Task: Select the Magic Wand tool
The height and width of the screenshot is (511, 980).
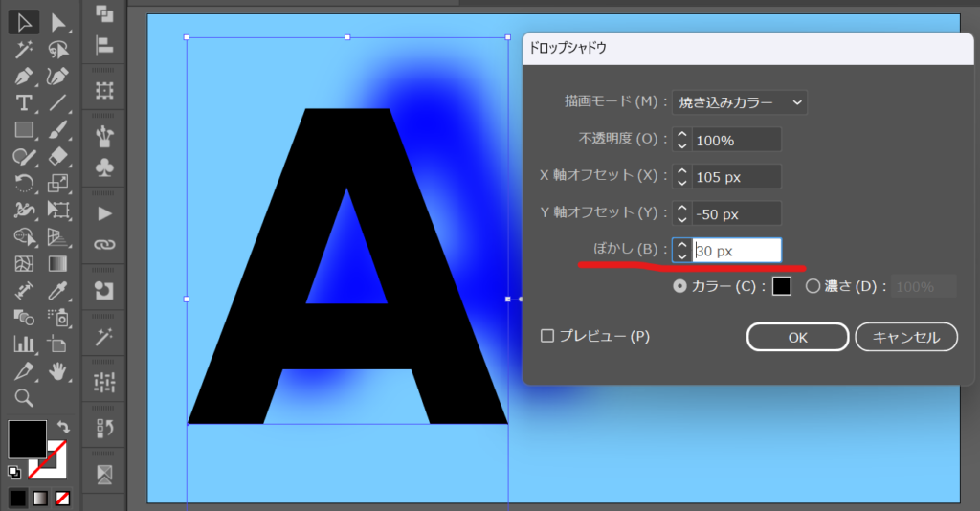Action: coord(24,49)
